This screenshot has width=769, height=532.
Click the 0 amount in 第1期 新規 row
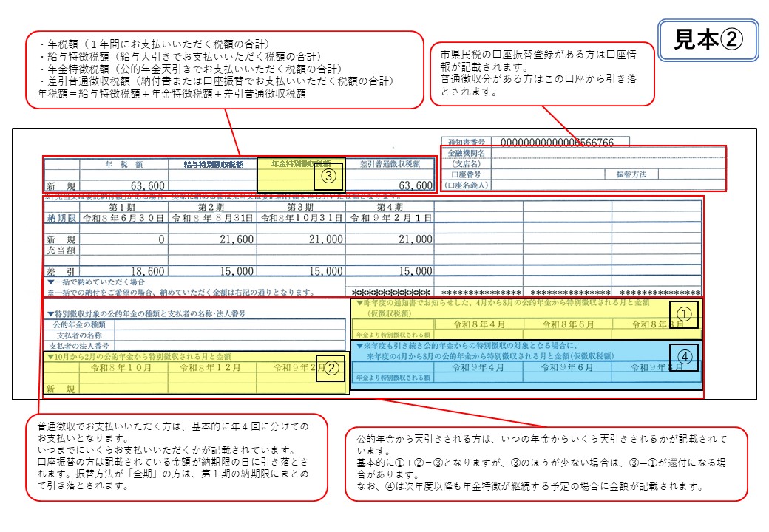tap(161, 239)
